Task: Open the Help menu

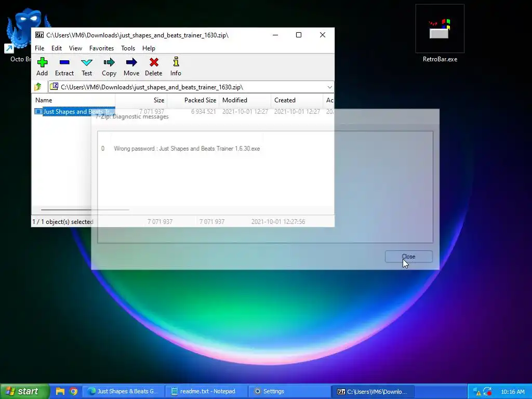Action: click(149, 48)
